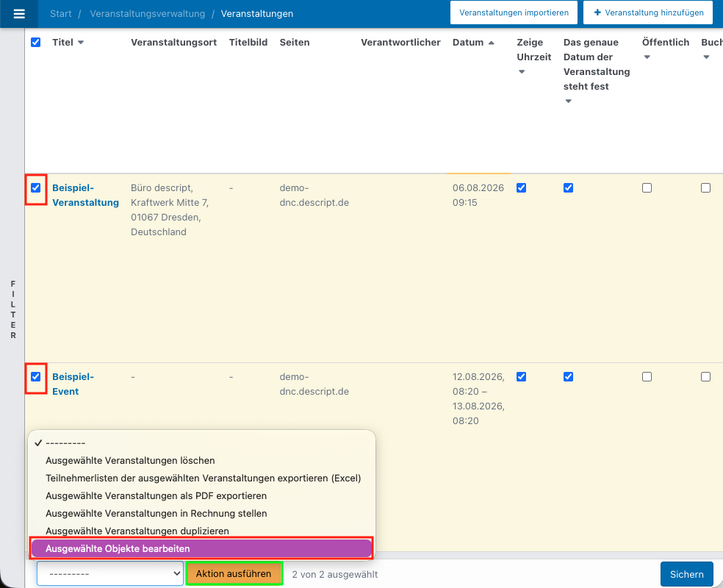Toggle exact-date checkbox for Beispiel-Event
Viewport: 723px width, 588px height.
click(568, 377)
